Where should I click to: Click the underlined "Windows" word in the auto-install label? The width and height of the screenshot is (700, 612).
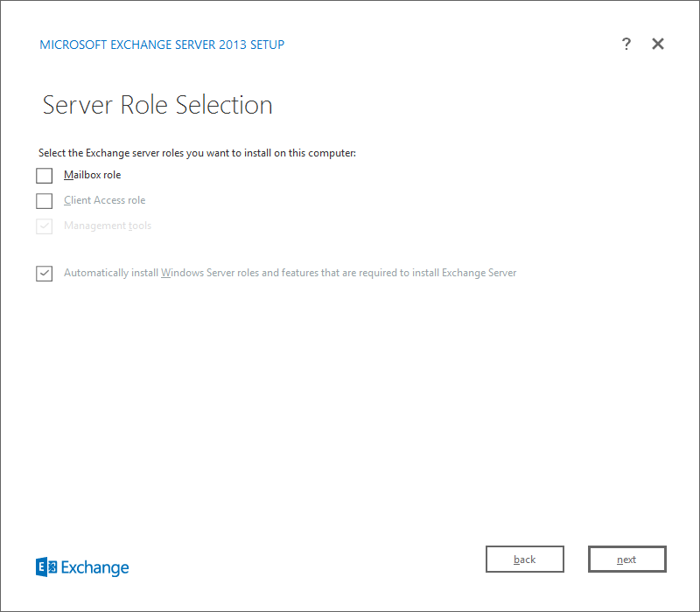pyautogui.click(x=182, y=273)
